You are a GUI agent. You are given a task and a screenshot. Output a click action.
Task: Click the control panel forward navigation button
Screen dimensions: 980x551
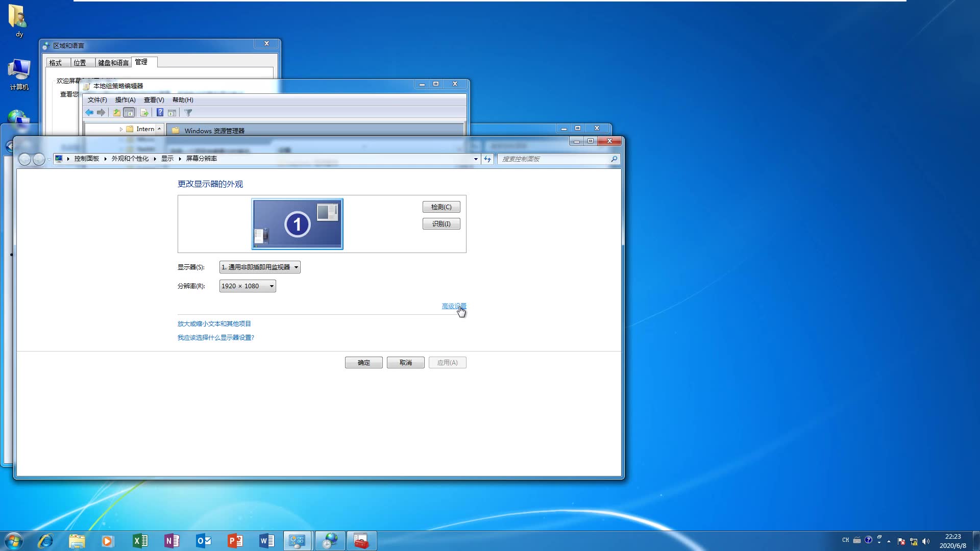coord(39,160)
